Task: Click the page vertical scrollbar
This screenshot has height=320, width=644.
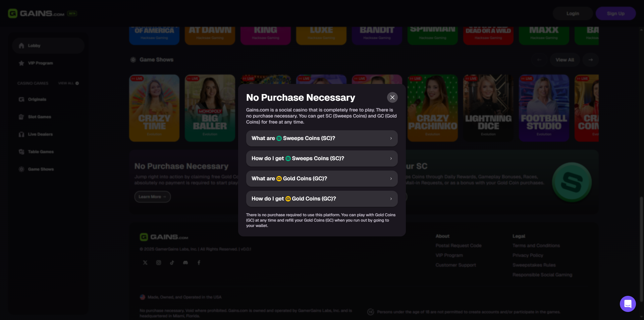Action: coord(642,248)
